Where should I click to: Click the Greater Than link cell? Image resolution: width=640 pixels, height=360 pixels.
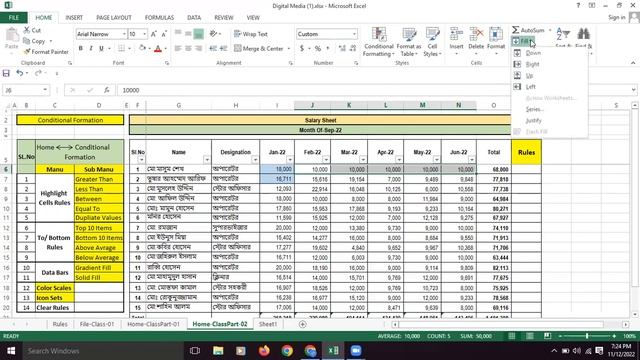pyautogui.click(x=98, y=179)
